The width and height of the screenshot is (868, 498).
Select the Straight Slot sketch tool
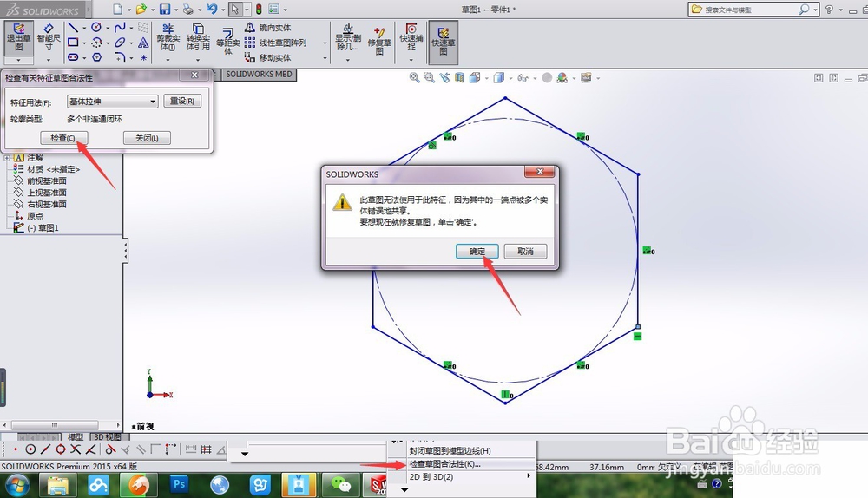73,57
